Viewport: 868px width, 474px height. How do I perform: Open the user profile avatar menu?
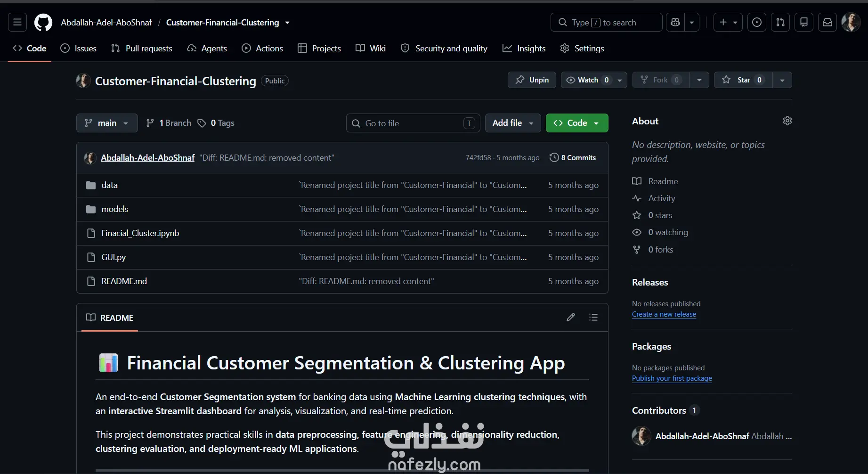(851, 22)
